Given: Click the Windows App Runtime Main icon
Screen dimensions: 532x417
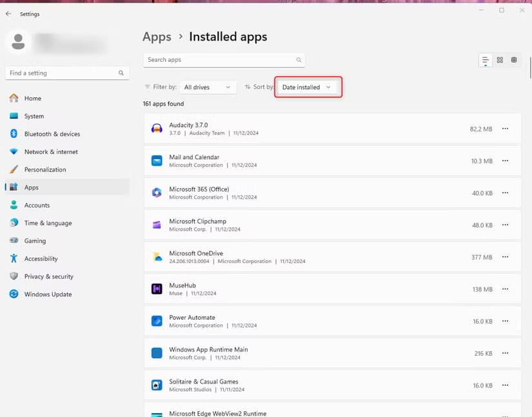Looking at the screenshot, I should (x=157, y=353).
